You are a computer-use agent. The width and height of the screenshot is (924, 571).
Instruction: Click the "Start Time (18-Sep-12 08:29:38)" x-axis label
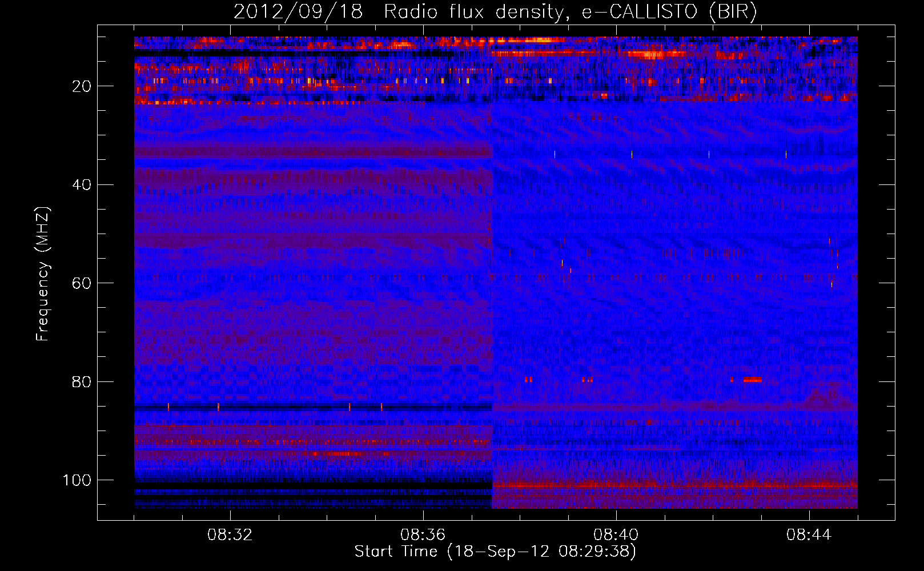tap(495, 552)
